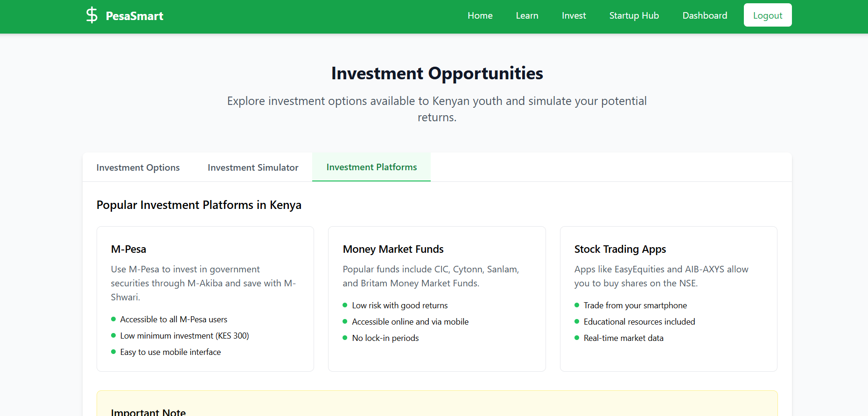View the Dashboard

click(x=705, y=15)
